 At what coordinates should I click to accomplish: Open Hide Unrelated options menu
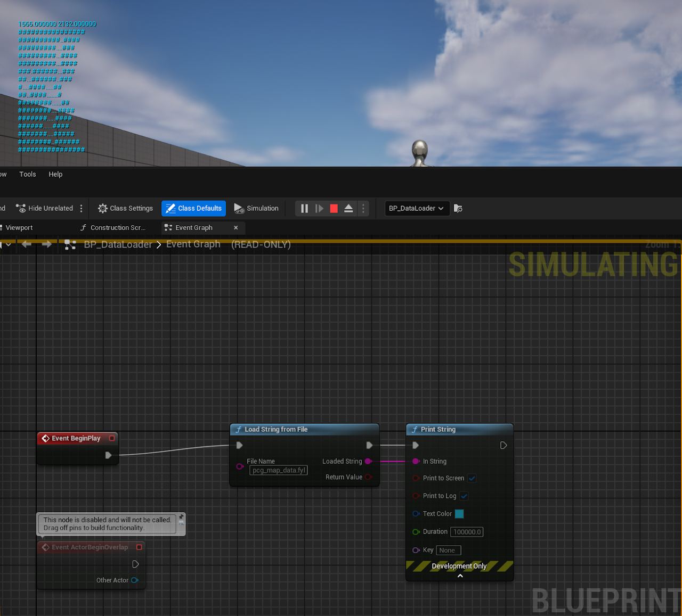81,209
